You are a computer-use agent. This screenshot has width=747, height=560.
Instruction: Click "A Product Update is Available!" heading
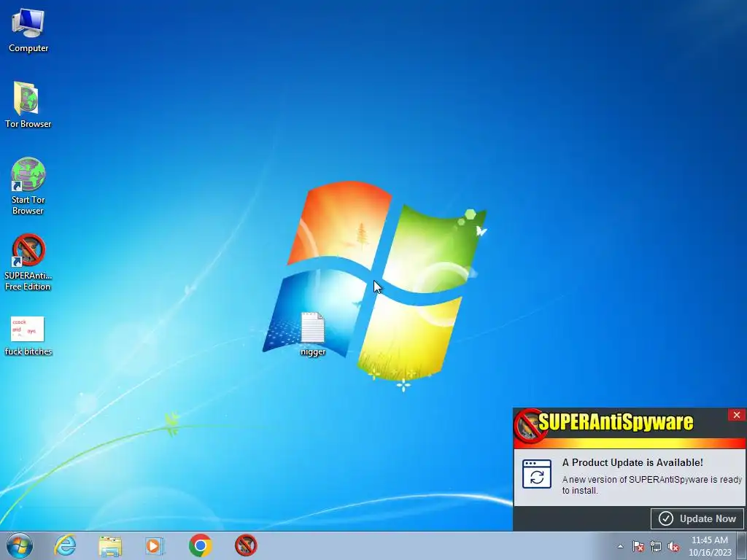pos(632,462)
